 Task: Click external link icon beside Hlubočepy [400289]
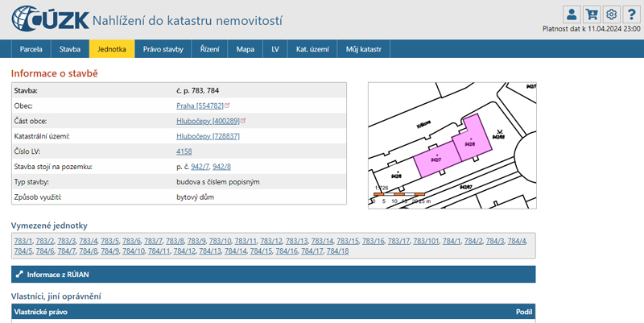(243, 121)
